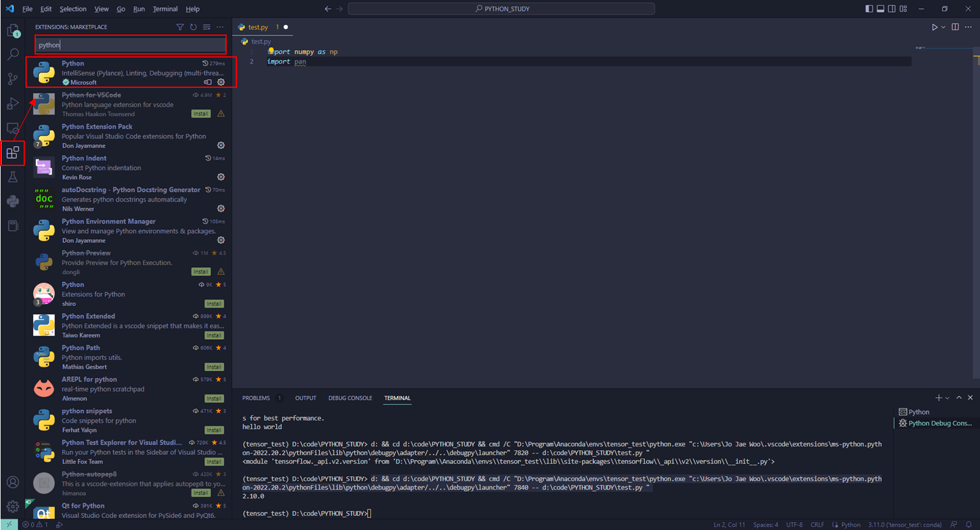The width and height of the screenshot is (980, 530).
Task: Open the Selection menu
Action: (x=73, y=9)
